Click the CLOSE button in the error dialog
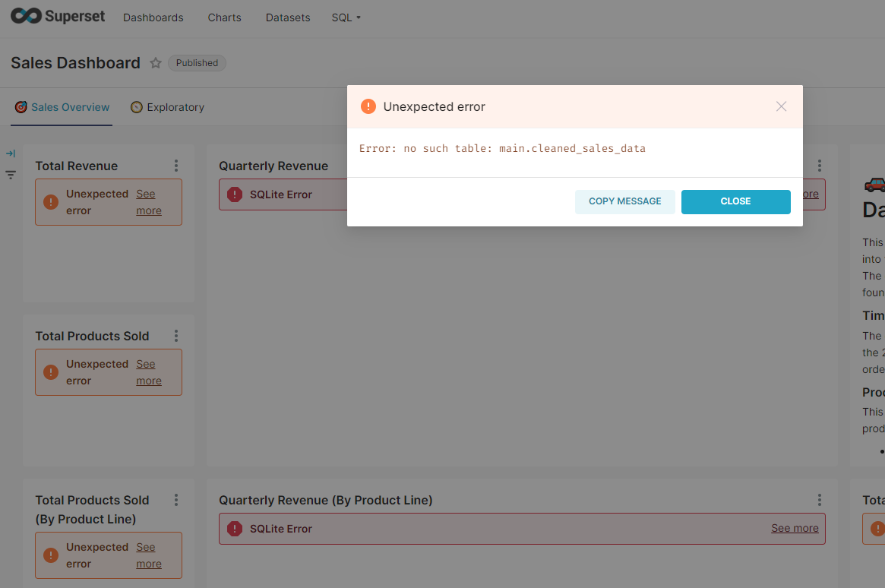885x588 pixels. coord(735,201)
